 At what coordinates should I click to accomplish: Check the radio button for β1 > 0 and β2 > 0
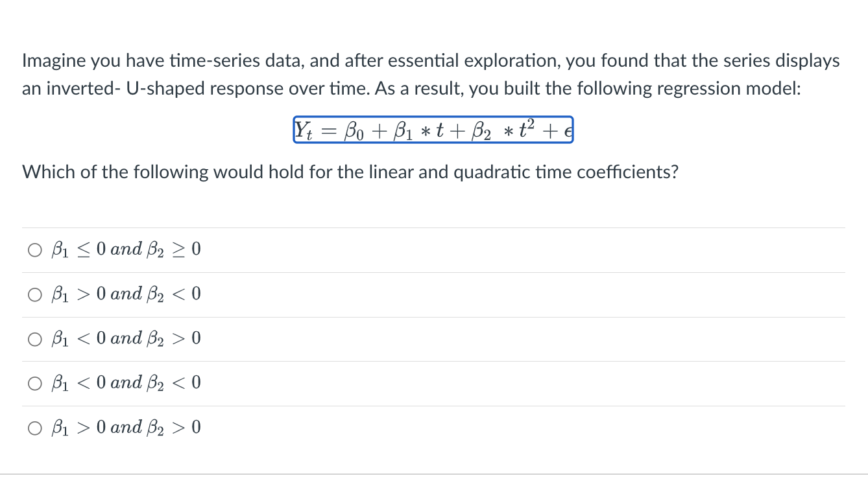34,428
